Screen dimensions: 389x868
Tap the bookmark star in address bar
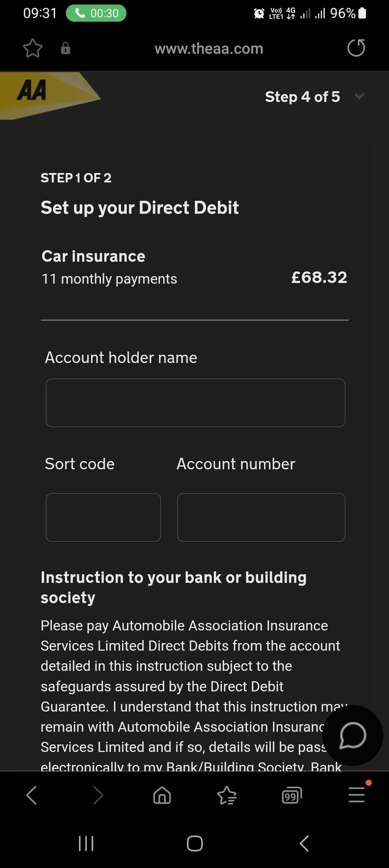click(x=33, y=48)
